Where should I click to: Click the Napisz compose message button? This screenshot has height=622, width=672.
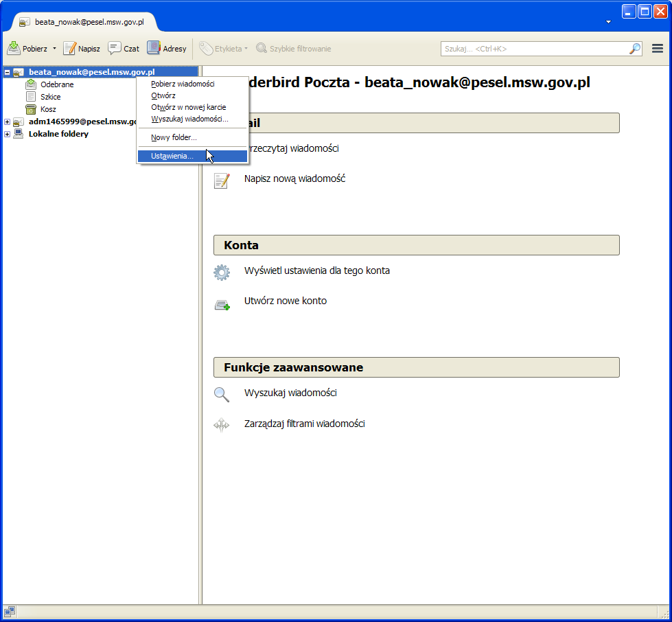coord(82,49)
